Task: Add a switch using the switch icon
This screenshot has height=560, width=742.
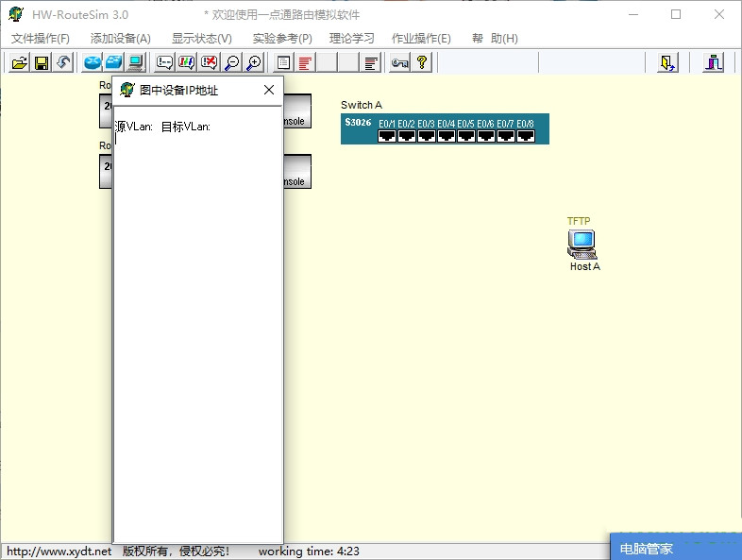Action: click(114, 62)
